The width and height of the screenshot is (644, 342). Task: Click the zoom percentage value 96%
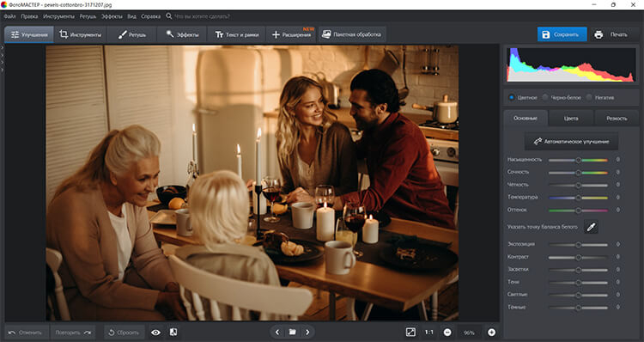469,333
